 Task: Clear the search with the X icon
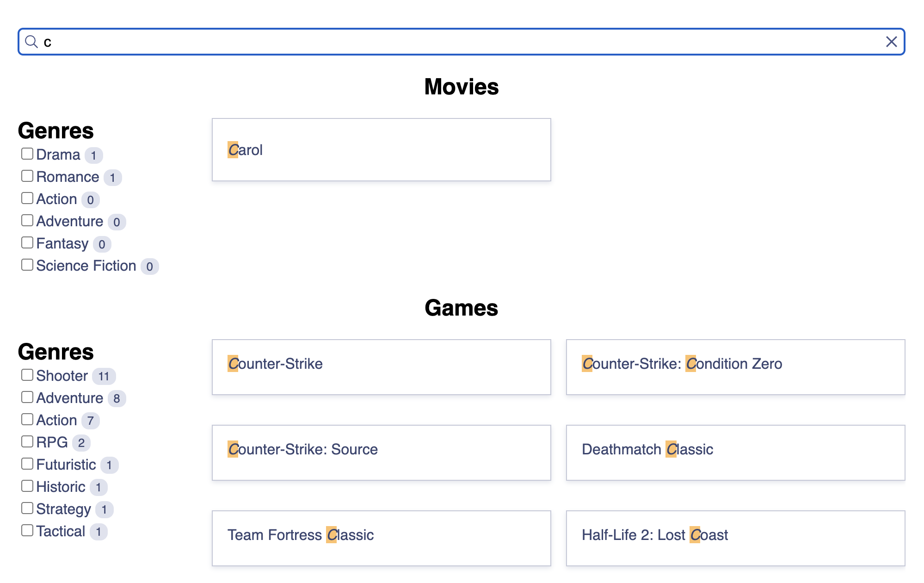click(x=891, y=42)
